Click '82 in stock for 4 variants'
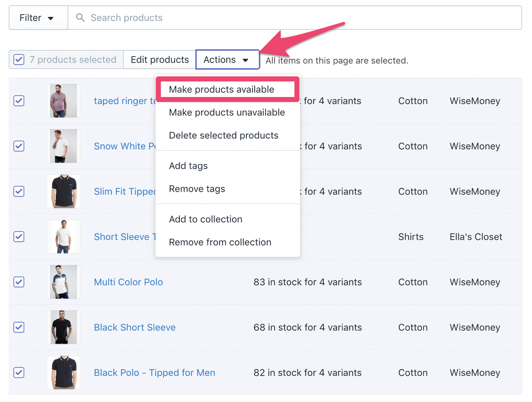532x402 pixels. pos(307,372)
